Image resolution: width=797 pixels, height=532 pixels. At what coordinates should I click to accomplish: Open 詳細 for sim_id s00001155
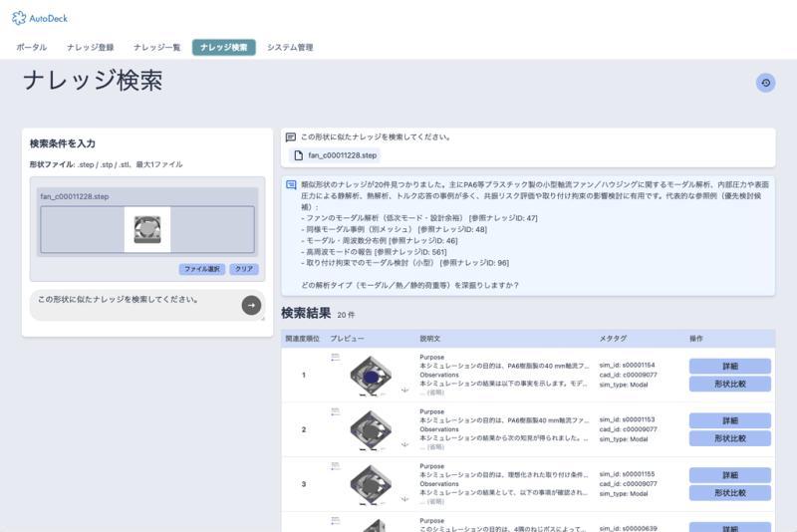click(x=730, y=475)
